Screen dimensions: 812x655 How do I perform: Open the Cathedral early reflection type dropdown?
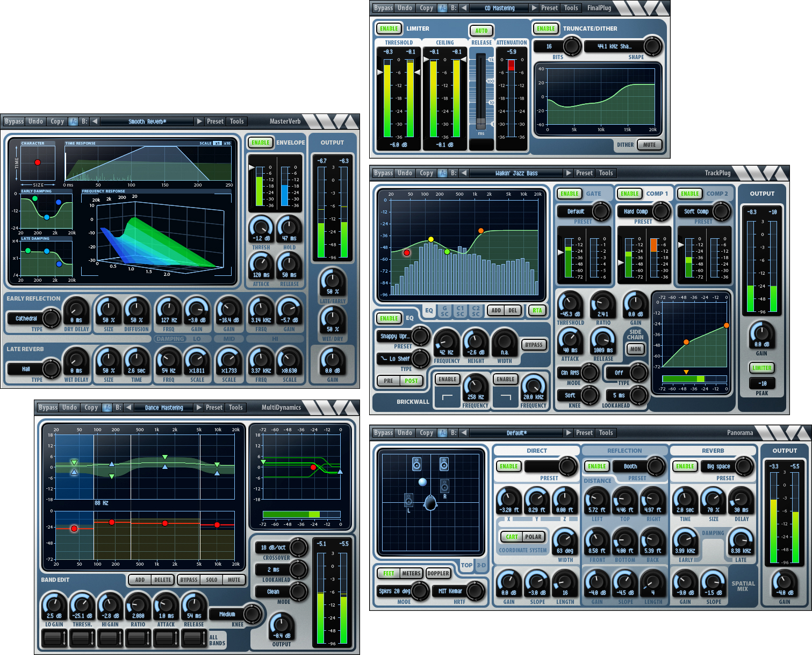[x=26, y=318]
